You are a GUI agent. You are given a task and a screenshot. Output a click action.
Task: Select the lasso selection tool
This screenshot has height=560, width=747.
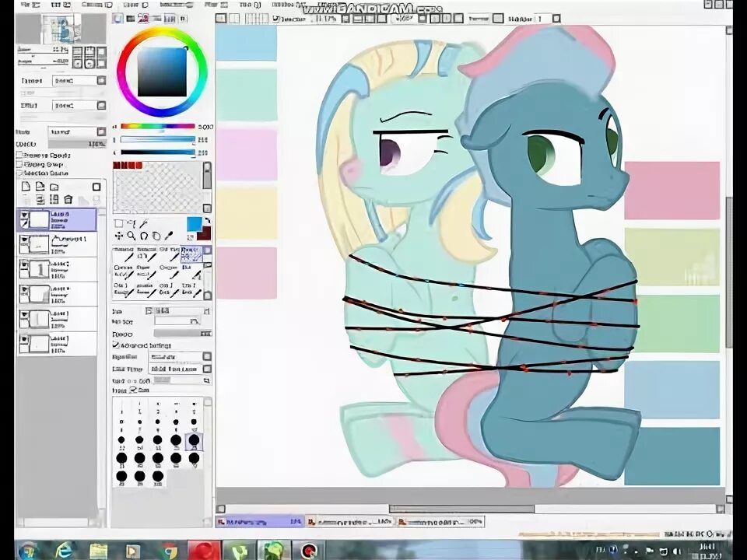pyautogui.click(x=132, y=223)
